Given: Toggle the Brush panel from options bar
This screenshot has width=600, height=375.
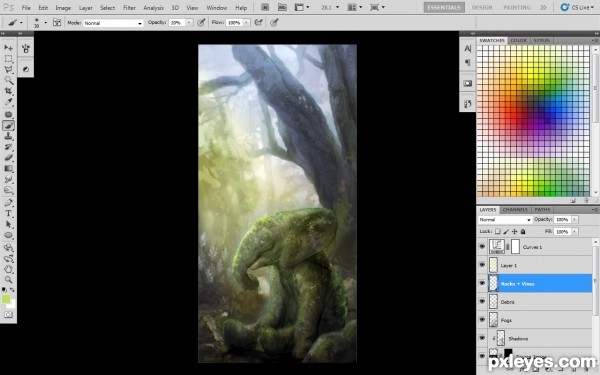Looking at the screenshot, I should click(57, 23).
